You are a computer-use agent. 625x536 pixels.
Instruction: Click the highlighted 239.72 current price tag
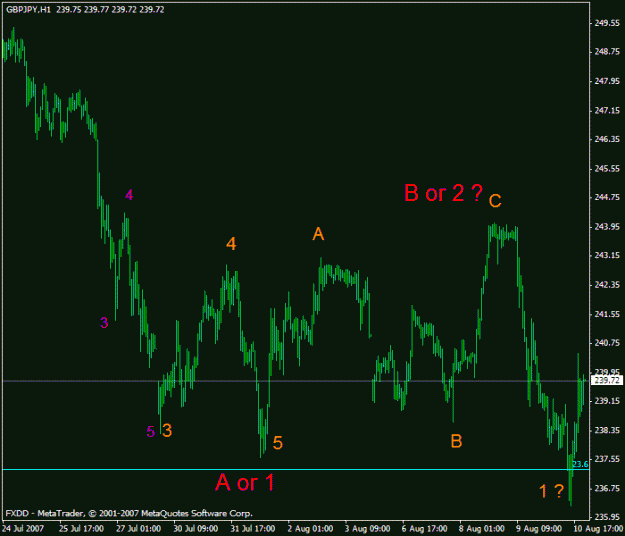607,381
